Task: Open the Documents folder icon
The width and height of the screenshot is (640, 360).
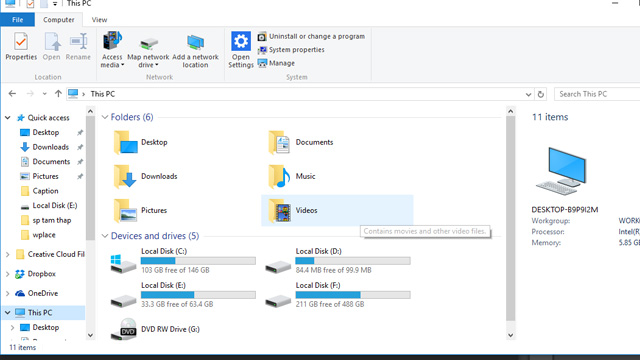Action: 280,142
